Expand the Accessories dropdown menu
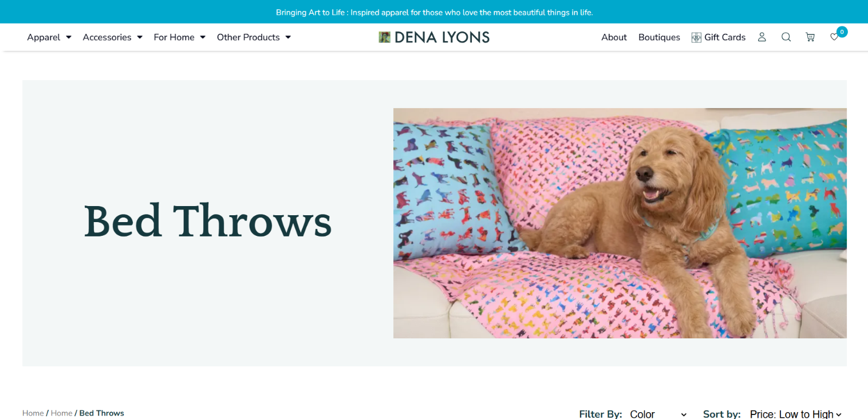The image size is (868, 419). (113, 37)
